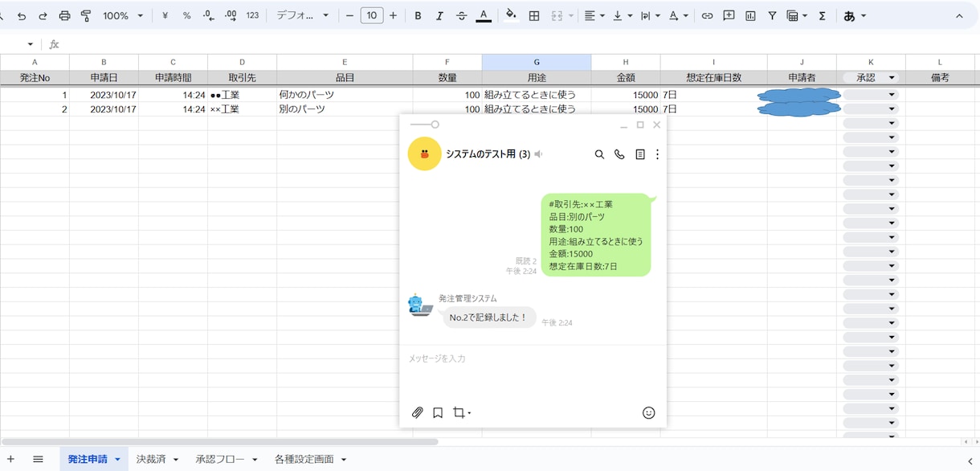Image resolution: width=980 pixels, height=471 pixels.
Task: Switch to the 承認フロー sheet tab
Action: tap(219, 459)
